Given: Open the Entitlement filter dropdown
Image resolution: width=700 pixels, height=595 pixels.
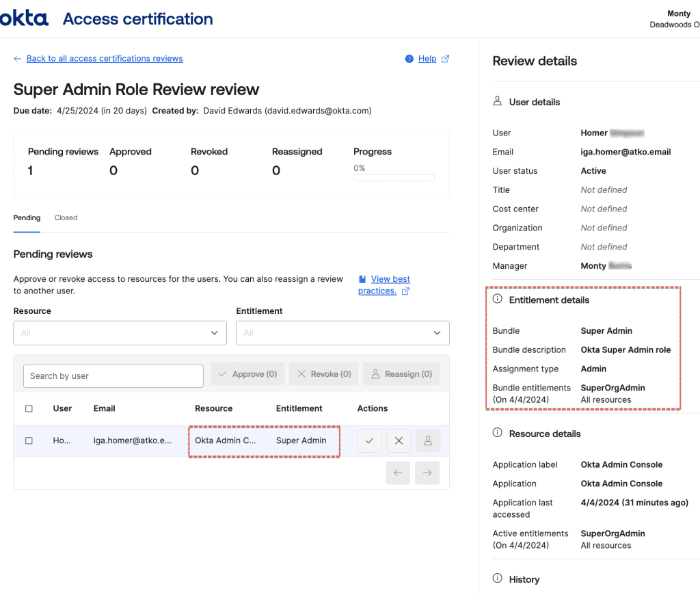Looking at the screenshot, I should point(342,333).
